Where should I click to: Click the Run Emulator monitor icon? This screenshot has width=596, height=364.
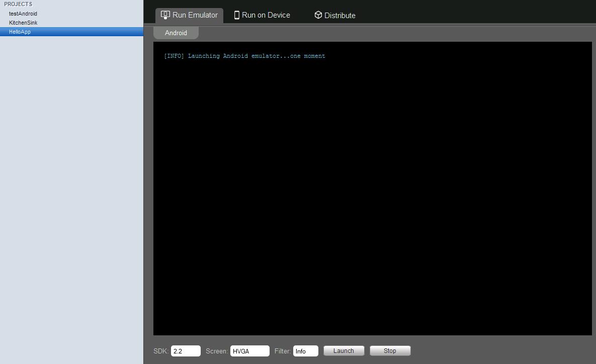[165, 15]
